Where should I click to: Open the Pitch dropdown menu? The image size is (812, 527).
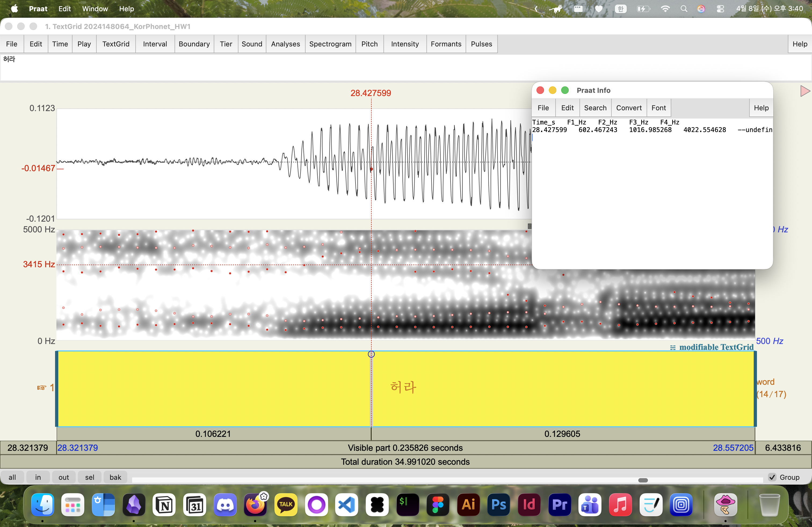[369, 44]
